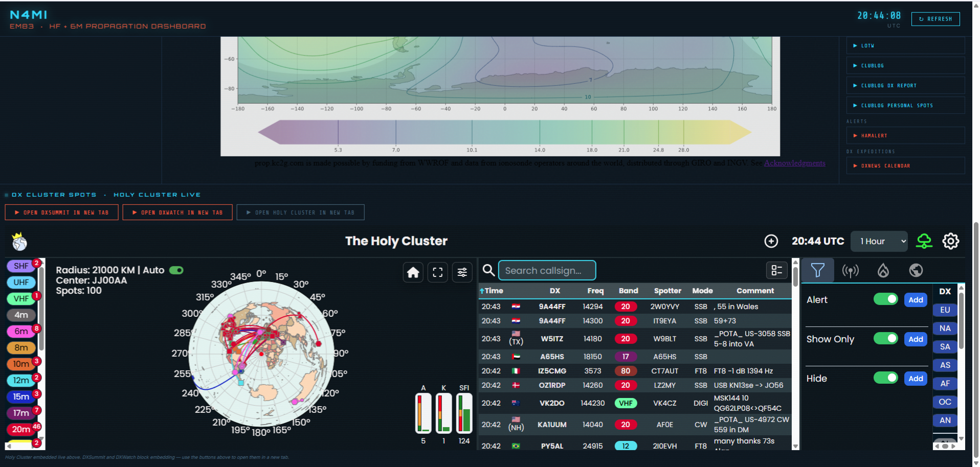Toggle the VHF band filter
Viewport: 980px width, 467px height.
[x=21, y=299]
